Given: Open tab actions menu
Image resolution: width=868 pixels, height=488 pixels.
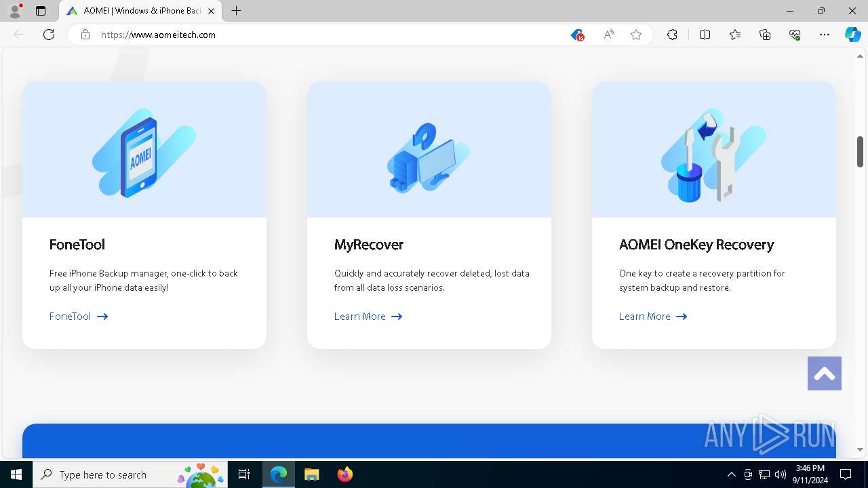Looking at the screenshot, I should (x=41, y=11).
